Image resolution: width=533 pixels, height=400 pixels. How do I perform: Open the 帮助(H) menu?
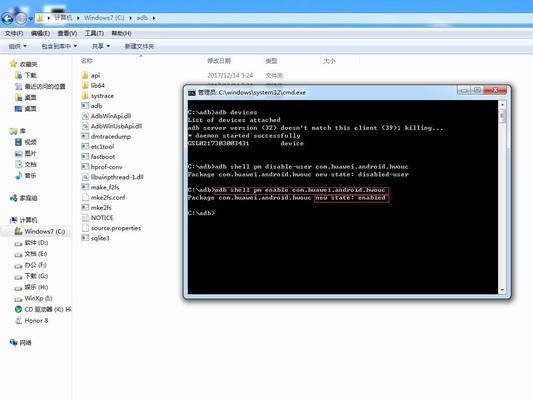[x=121, y=33]
